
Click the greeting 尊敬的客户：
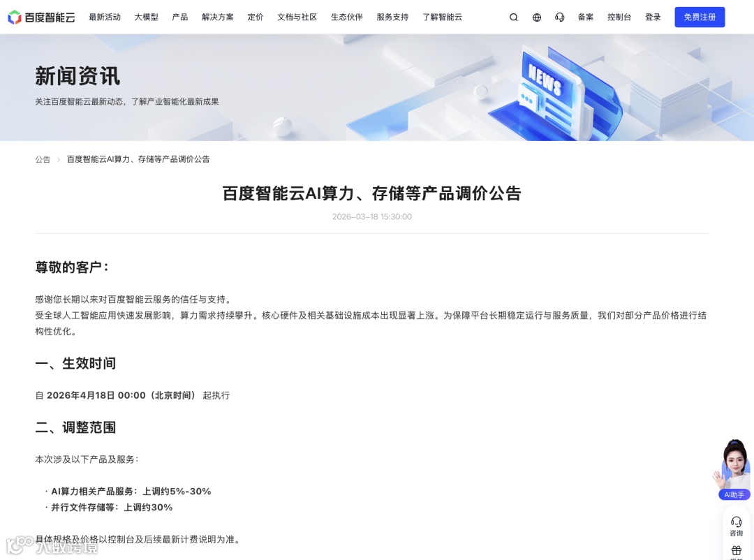pos(73,267)
